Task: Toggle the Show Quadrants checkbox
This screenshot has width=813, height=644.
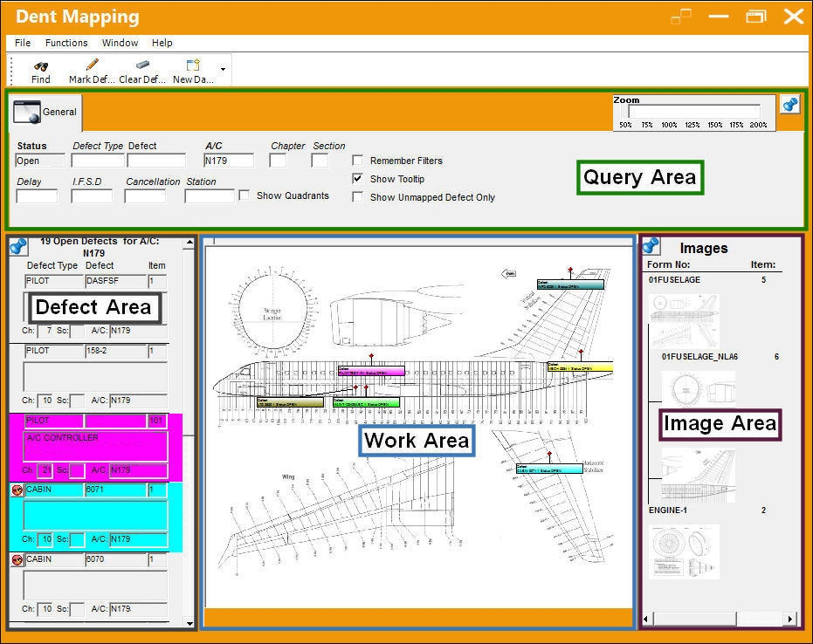Action: pyautogui.click(x=245, y=195)
